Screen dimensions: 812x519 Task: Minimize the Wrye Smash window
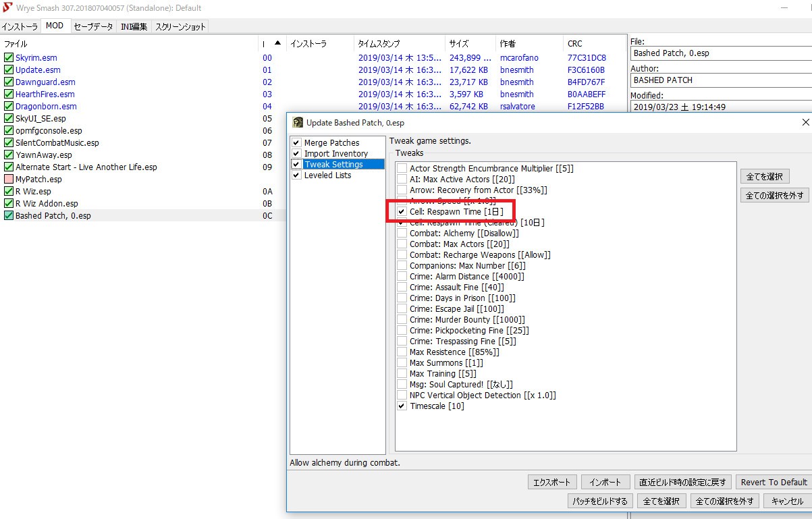pos(784,8)
